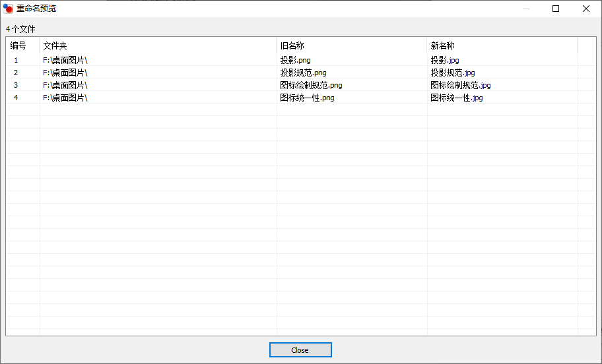This screenshot has width=602, height=364.
Task: Select old name 投影.png
Action: tap(295, 60)
